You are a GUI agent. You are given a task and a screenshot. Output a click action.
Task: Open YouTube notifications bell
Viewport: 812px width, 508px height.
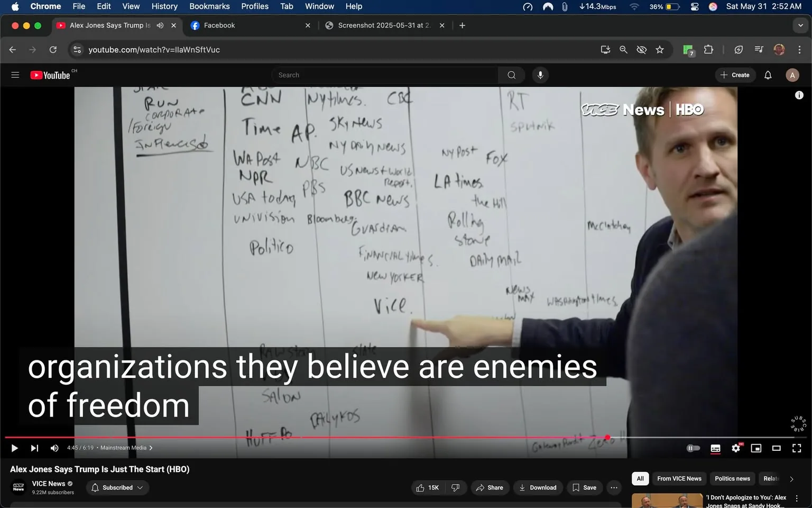point(768,75)
